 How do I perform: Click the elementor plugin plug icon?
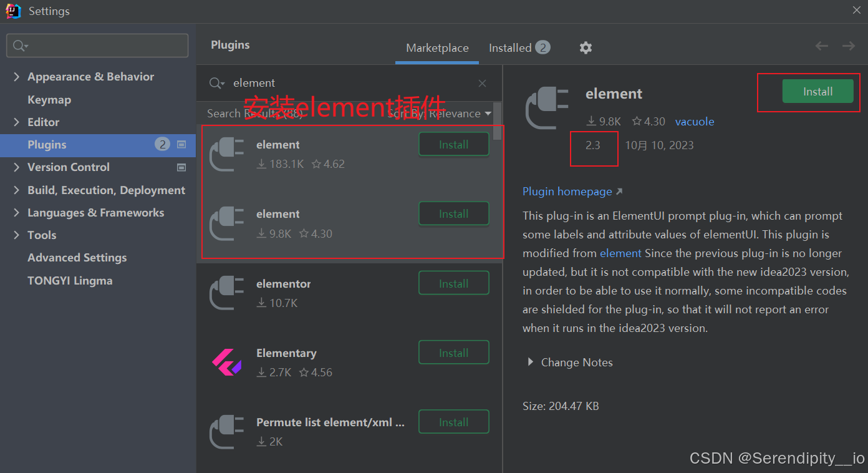coord(226,293)
